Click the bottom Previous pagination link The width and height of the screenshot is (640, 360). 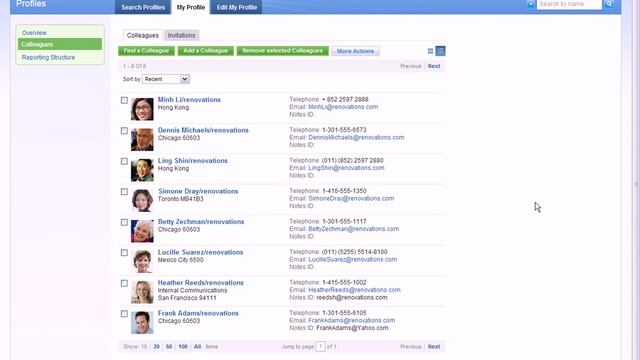(411, 347)
